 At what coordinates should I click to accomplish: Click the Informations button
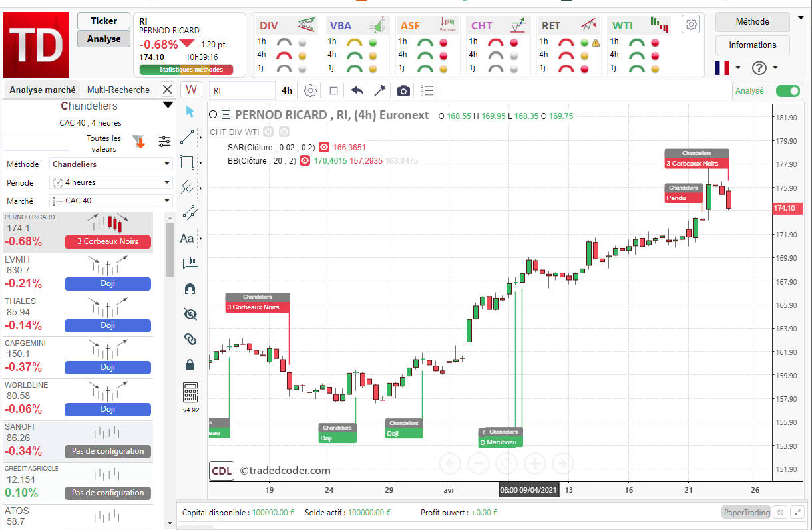[x=753, y=45]
